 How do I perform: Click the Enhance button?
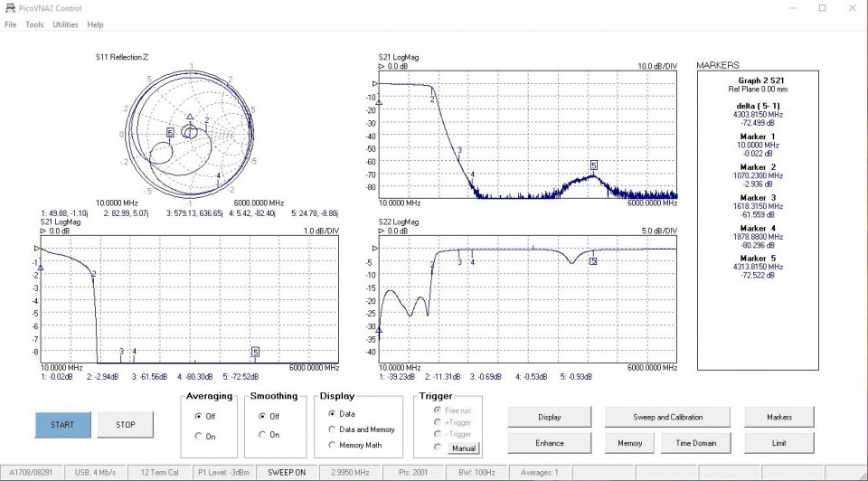(x=549, y=443)
